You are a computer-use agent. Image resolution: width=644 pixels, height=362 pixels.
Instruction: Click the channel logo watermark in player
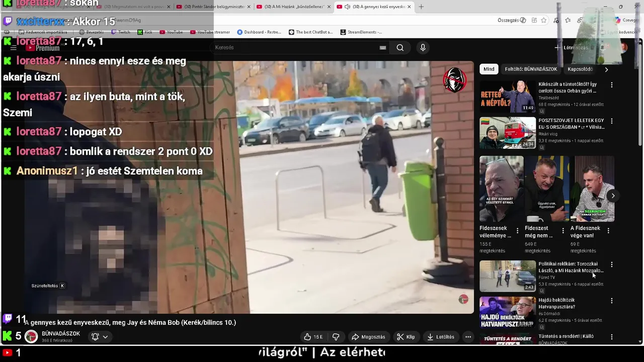463,299
